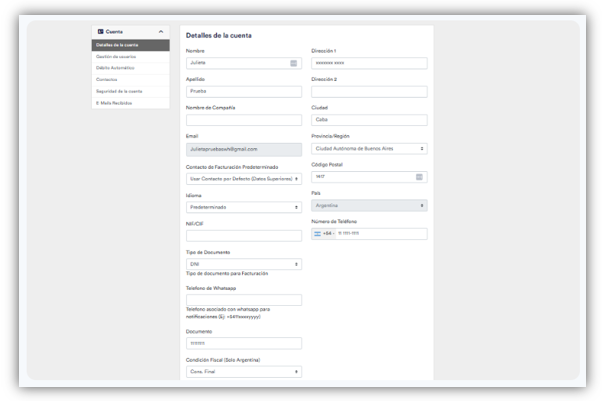Click the Detalles de la cuenta heading
Image resolution: width=602 pixels, height=401 pixels.
(x=219, y=35)
